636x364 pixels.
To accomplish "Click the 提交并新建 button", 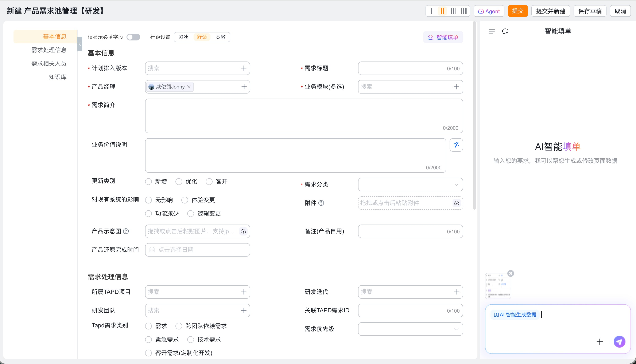I will [551, 11].
